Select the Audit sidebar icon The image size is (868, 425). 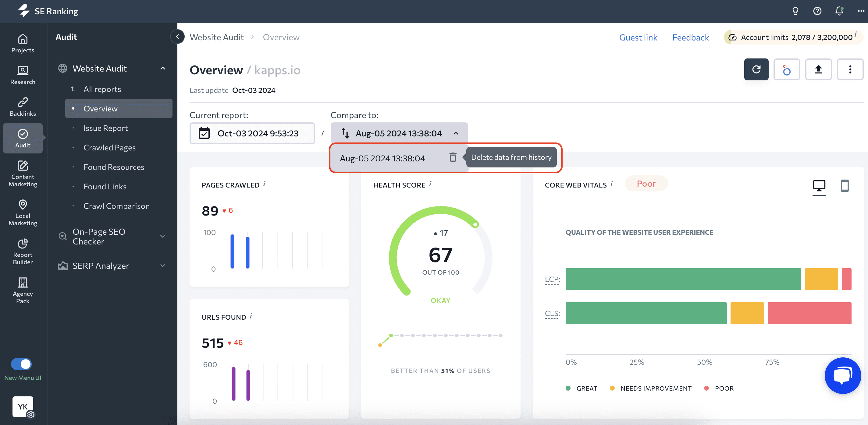pyautogui.click(x=23, y=138)
